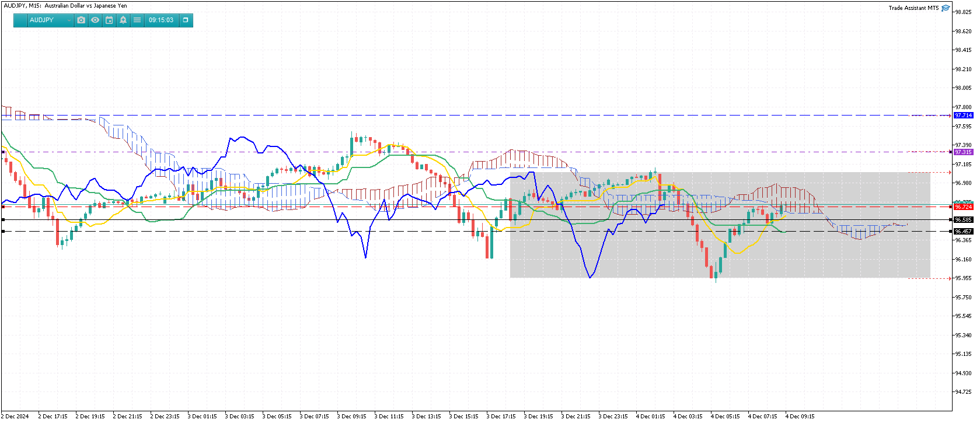Image resolution: width=980 pixels, height=423 pixels.
Task: Click the camera screenshot icon
Action: pos(81,20)
